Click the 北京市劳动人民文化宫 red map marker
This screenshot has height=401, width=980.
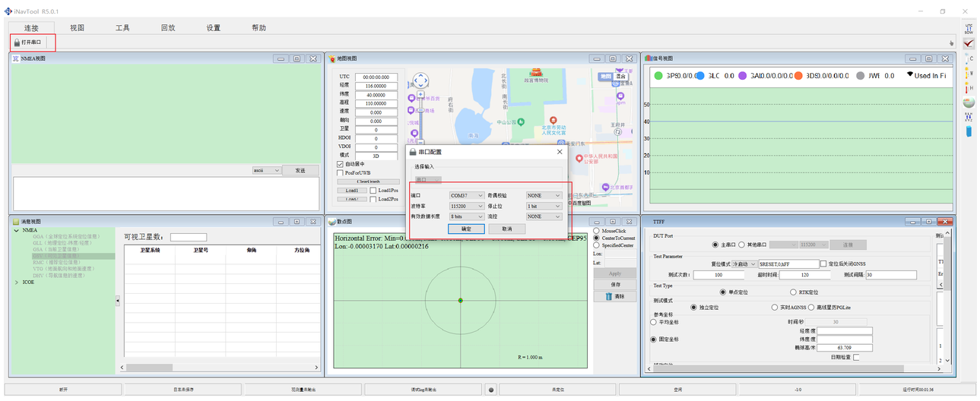(x=553, y=121)
